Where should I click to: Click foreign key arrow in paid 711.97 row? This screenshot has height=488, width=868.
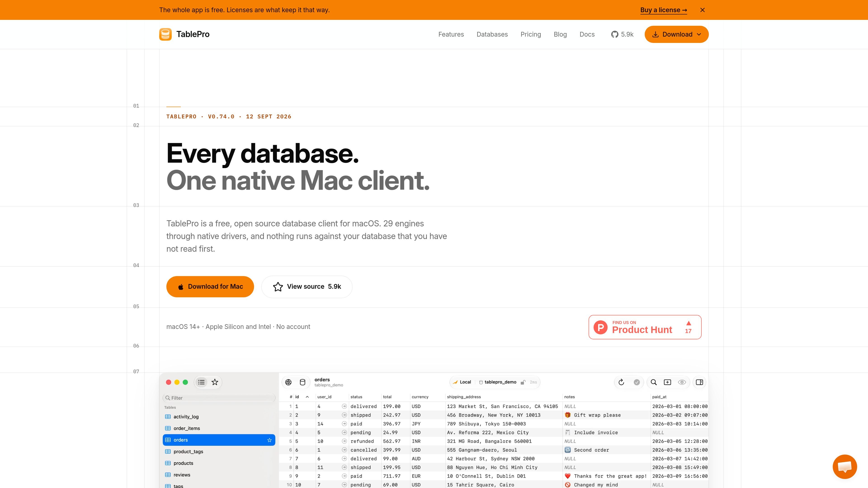344,476
